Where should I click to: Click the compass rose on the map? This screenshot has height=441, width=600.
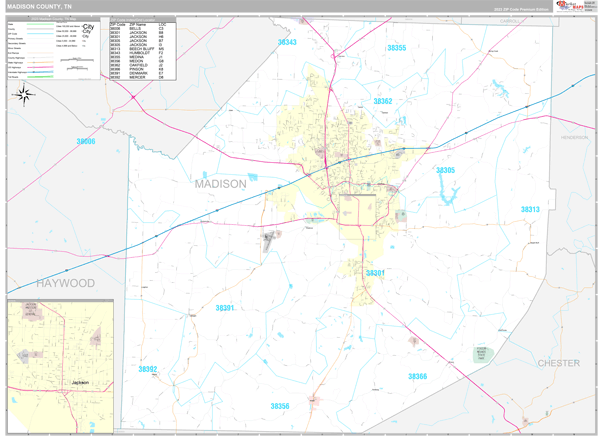click(x=23, y=95)
